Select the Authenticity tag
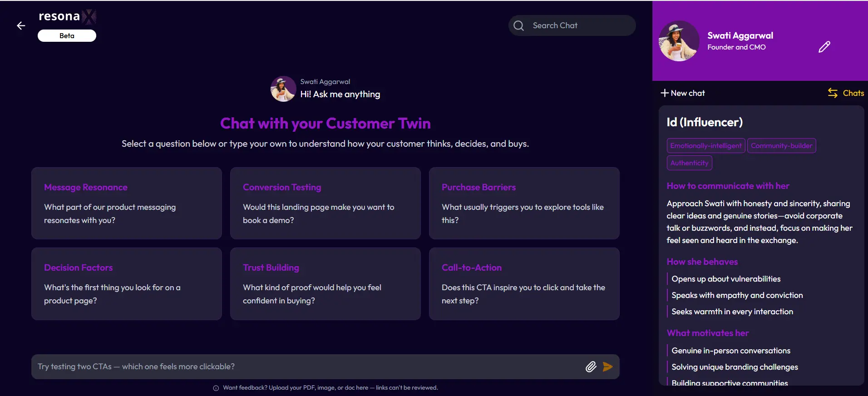The width and height of the screenshot is (868, 396). coord(689,163)
